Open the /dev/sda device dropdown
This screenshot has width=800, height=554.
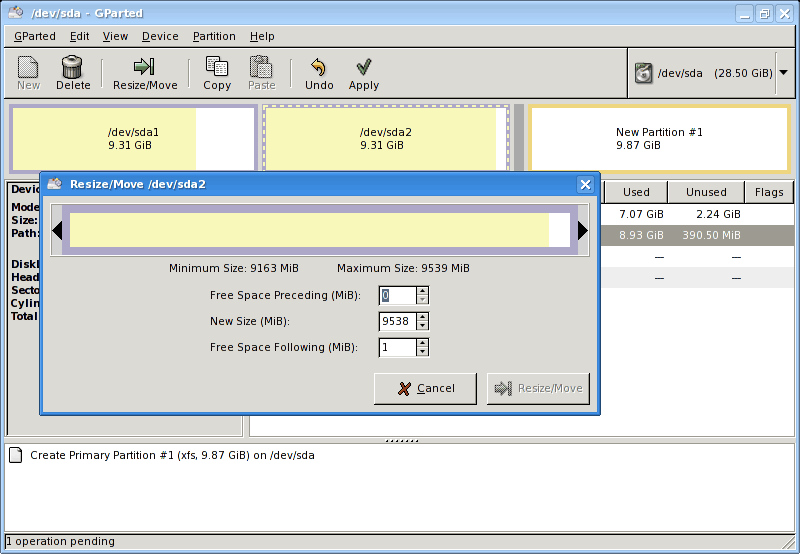pyautogui.click(x=782, y=73)
